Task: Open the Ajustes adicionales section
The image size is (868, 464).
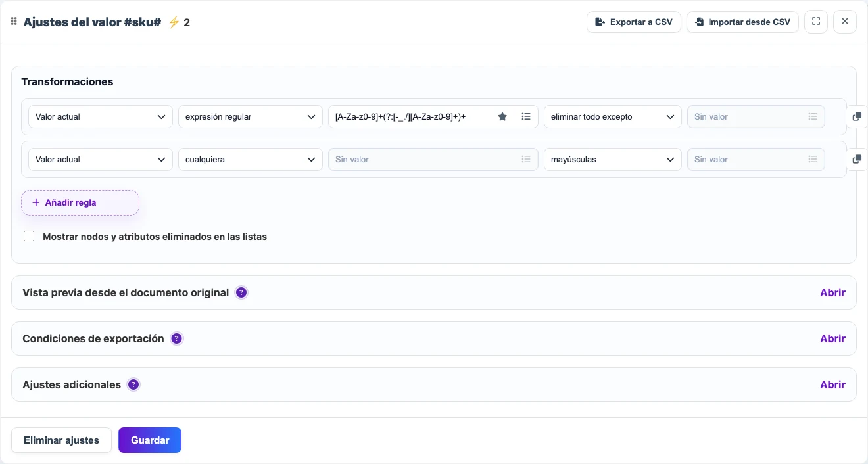Action: [832, 384]
